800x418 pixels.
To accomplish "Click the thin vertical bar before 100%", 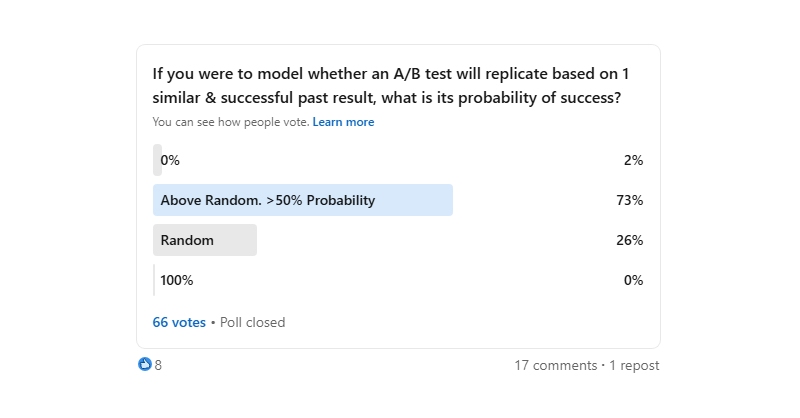I will 154,280.
